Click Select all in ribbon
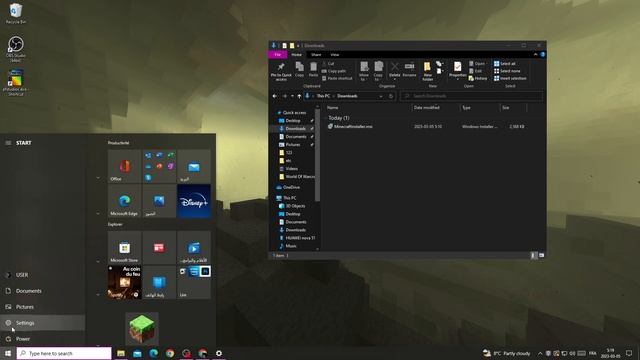This screenshot has height=360, width=640. 504,64
